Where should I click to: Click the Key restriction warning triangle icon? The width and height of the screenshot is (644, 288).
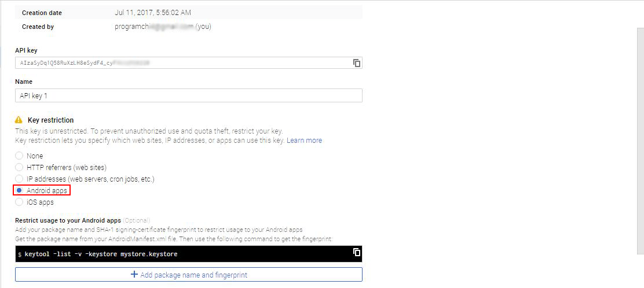click(x=19, y=120)
